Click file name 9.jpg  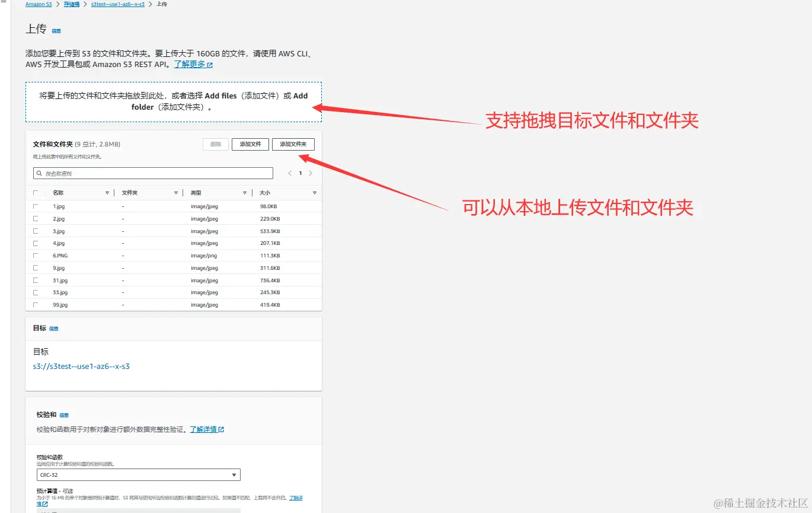(58, 268)
